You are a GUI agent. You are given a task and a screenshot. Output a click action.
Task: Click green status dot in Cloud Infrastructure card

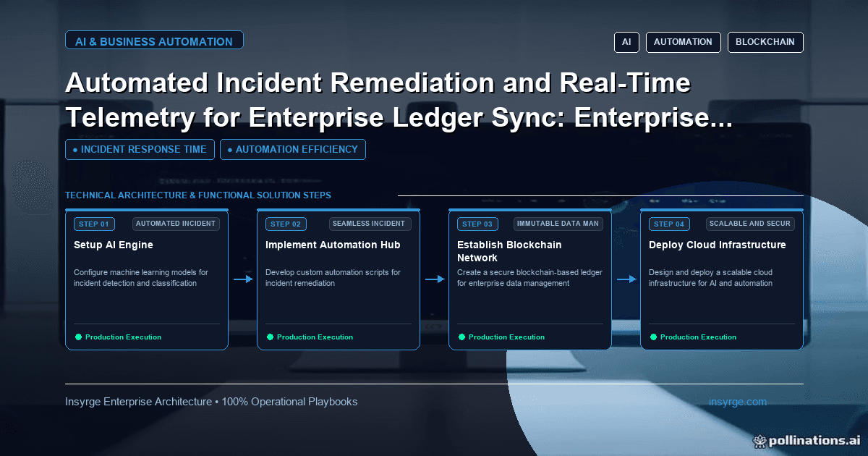tap(653, 337)
